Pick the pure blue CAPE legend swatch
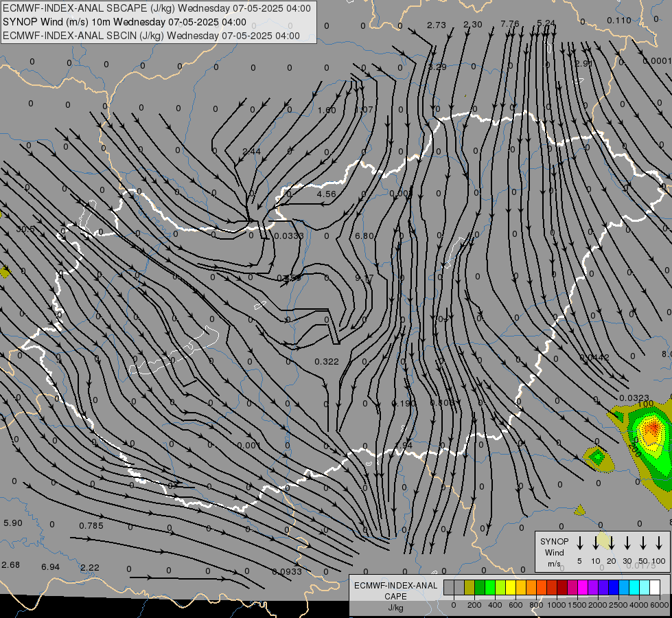This screenshot has width=672, height=618. (613, 587)
